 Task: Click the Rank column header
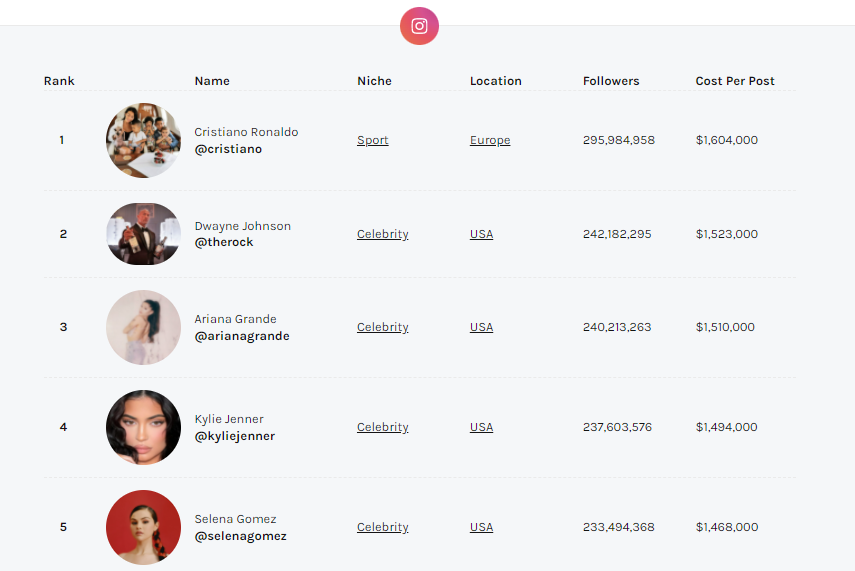click(59, 81)
